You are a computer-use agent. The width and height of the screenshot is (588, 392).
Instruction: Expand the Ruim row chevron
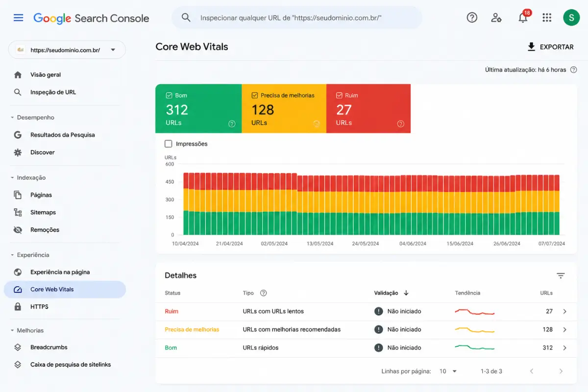(565, 311)
